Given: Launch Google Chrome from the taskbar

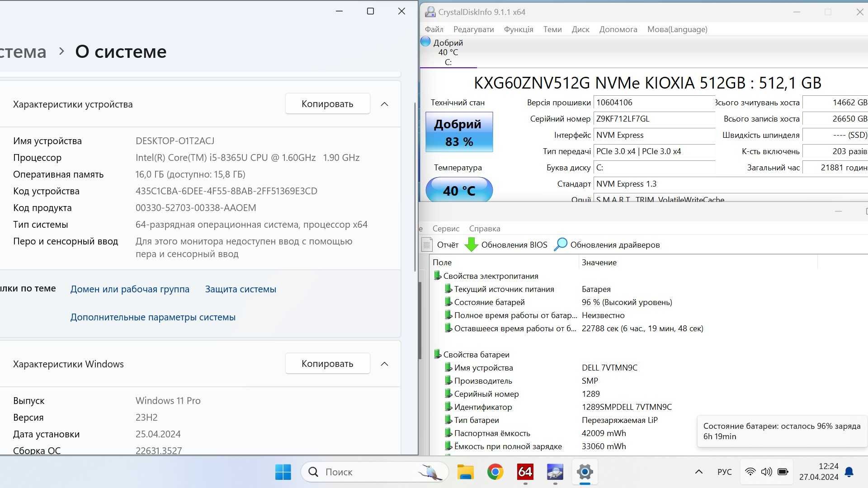Looking at the screenshot, I should point(495,472).
